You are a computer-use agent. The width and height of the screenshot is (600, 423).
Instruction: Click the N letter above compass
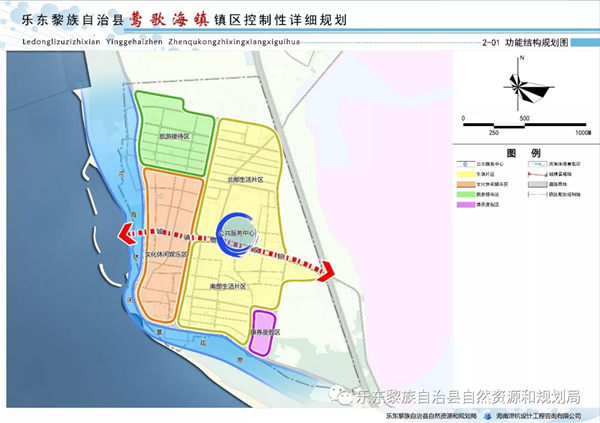[522, 58]
